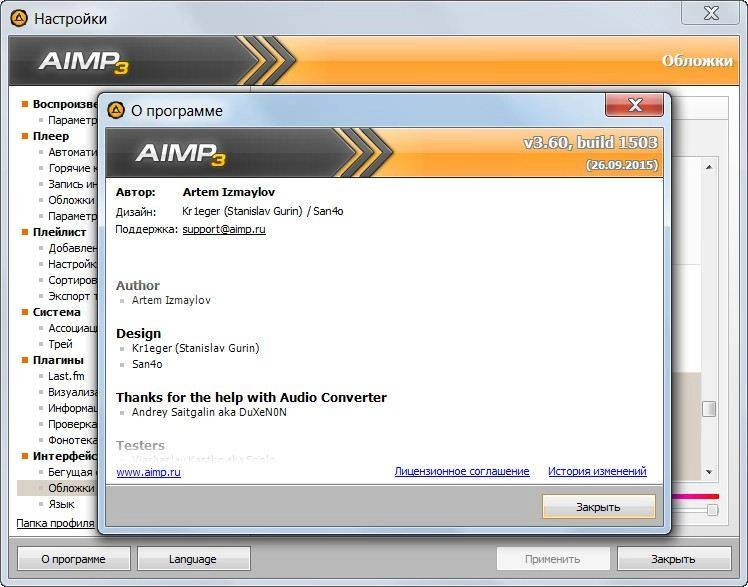Open the Папка профиля link
Screen dimensions: 748x587
[55, 523]
